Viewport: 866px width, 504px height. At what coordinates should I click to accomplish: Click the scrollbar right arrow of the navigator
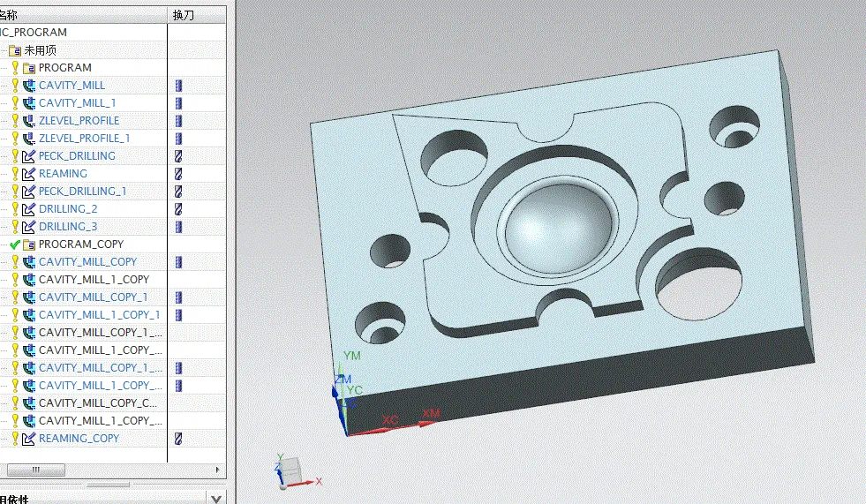pos(218,470)
